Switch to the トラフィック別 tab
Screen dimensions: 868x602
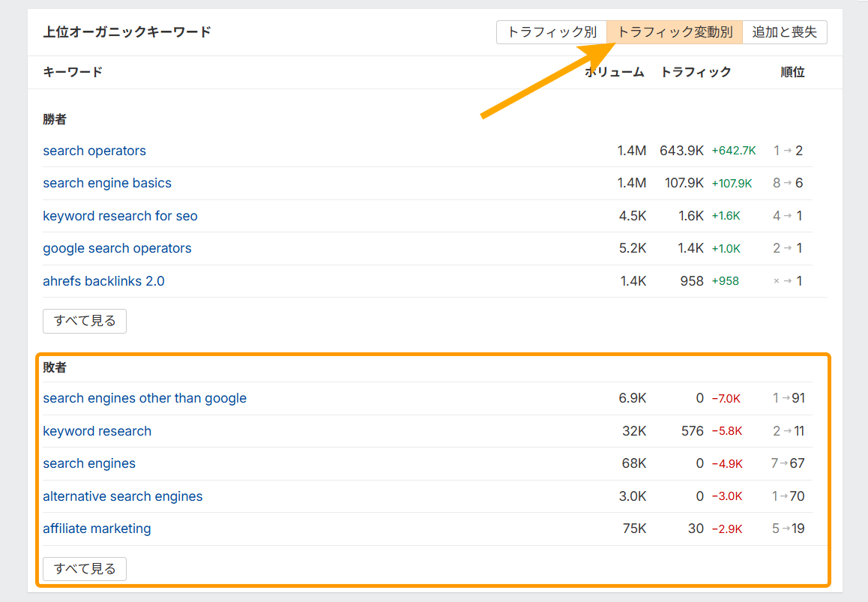(x=551, y=32)
